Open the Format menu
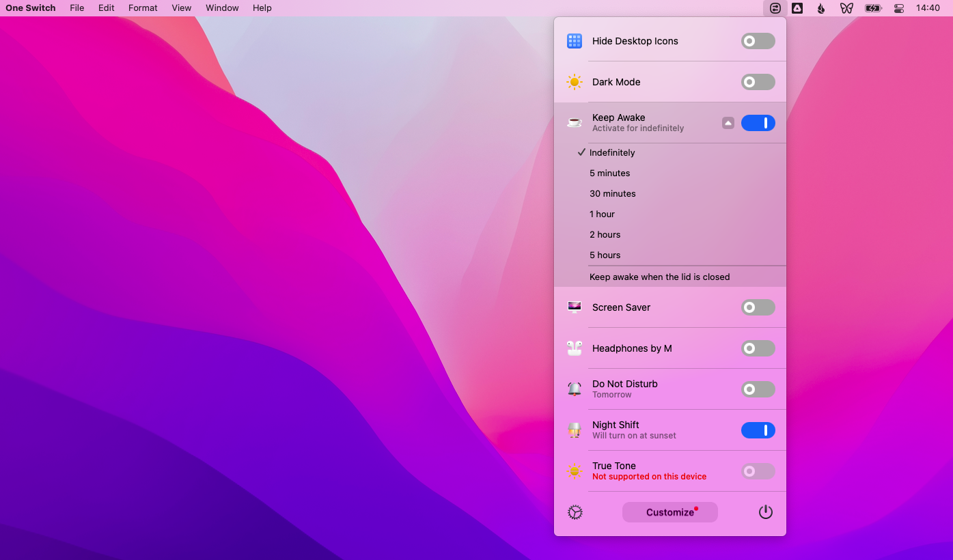This screenshot has width=953, height=560. click(143, 8)
